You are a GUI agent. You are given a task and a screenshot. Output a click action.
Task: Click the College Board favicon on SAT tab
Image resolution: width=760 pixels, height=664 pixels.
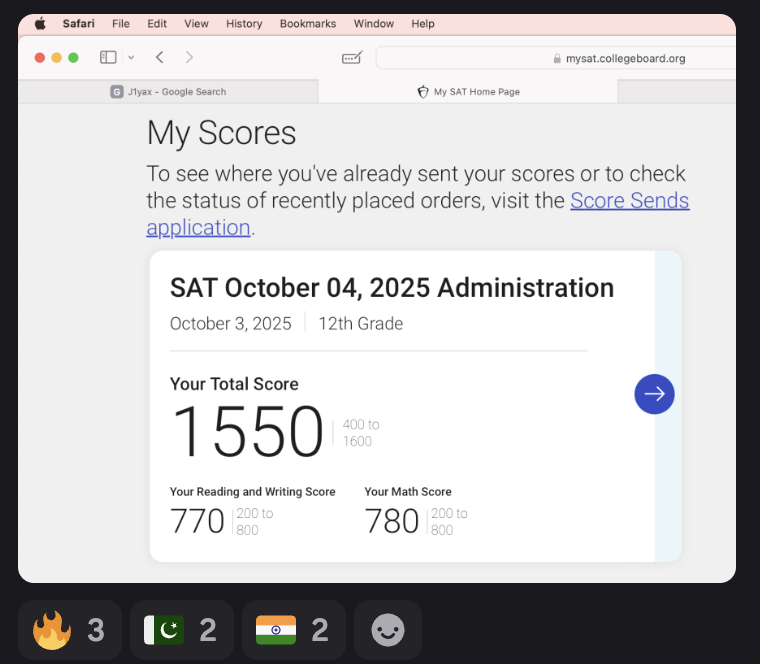[x=423, y=92]
